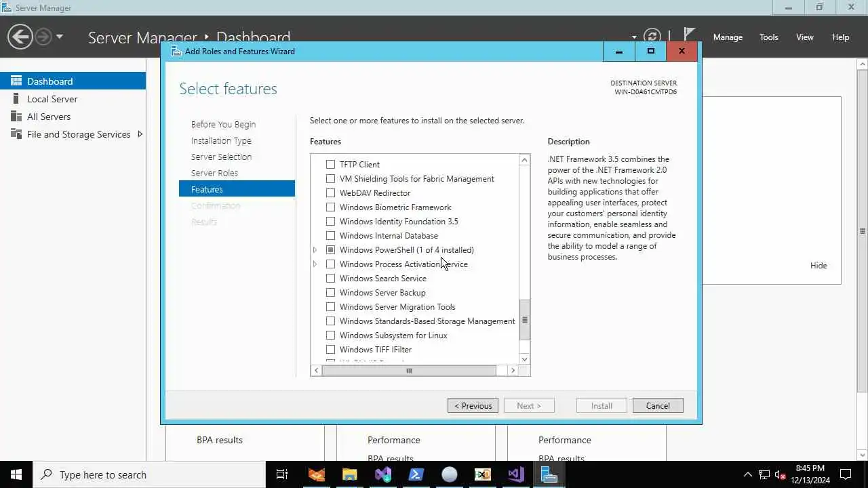Expand File and Storage Services submenu arrow

(x=140, y=134)
